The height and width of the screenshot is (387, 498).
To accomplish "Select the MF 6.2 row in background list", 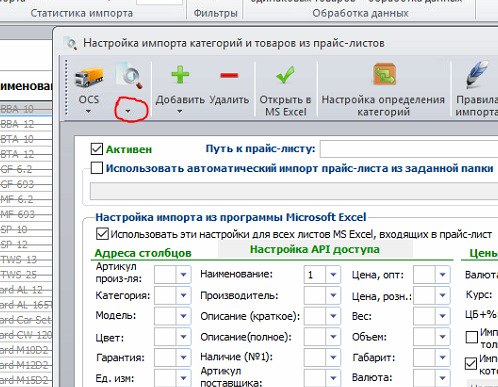I will coord(26,199).
